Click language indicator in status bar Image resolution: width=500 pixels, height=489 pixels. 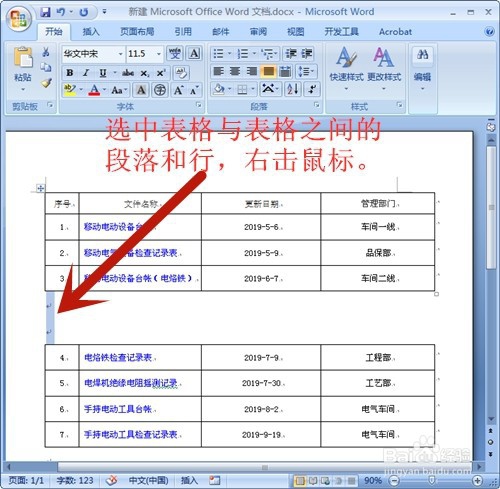pos(148,480)
